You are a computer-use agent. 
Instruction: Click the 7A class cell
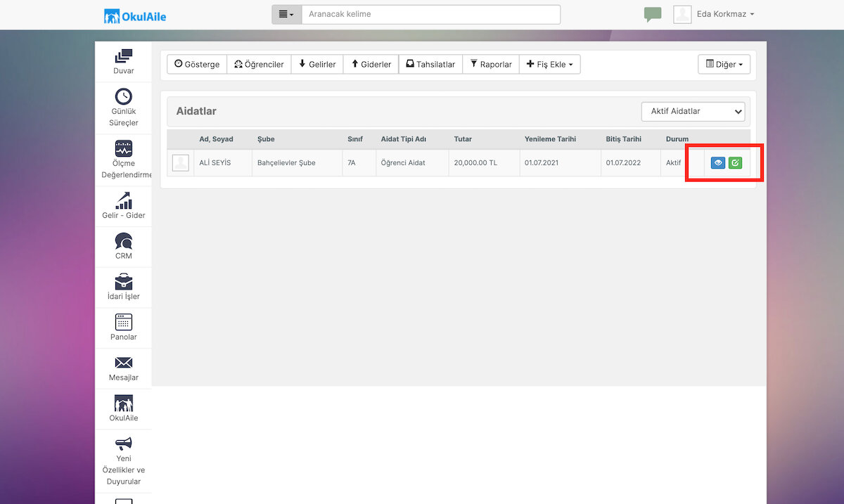pyautogui.click(x=359, y=163)
